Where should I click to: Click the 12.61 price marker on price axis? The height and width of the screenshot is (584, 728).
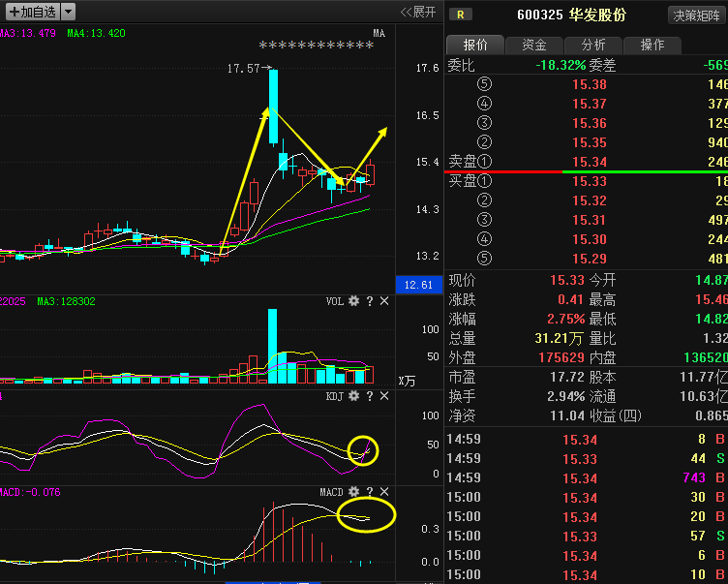[x=418, y=285]
